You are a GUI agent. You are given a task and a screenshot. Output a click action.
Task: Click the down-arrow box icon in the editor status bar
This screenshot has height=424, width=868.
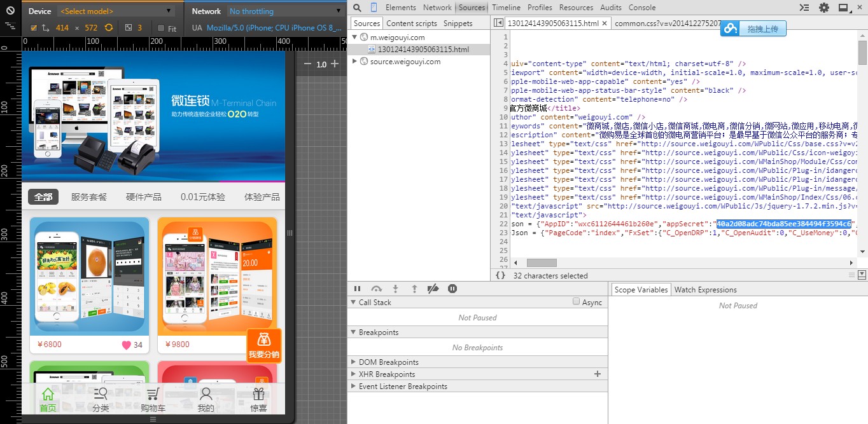pyautogui.click(x=862, y=275)
